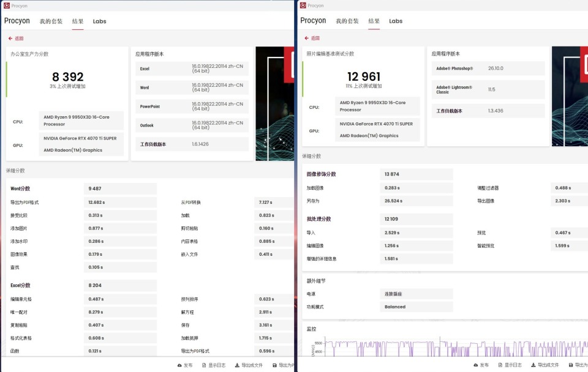Click the Procyon app icon in right window title bar
Screen dimensions: 588x372
coord(303,6)
